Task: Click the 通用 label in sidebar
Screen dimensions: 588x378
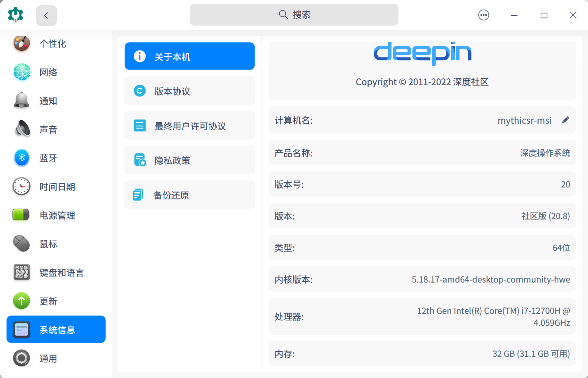Action: coord(48,359)
